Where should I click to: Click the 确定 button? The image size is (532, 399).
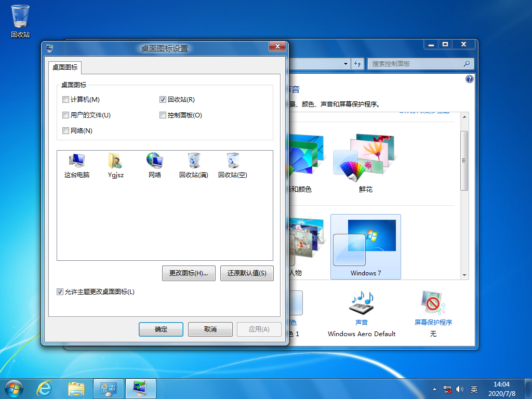coord(161,329)
